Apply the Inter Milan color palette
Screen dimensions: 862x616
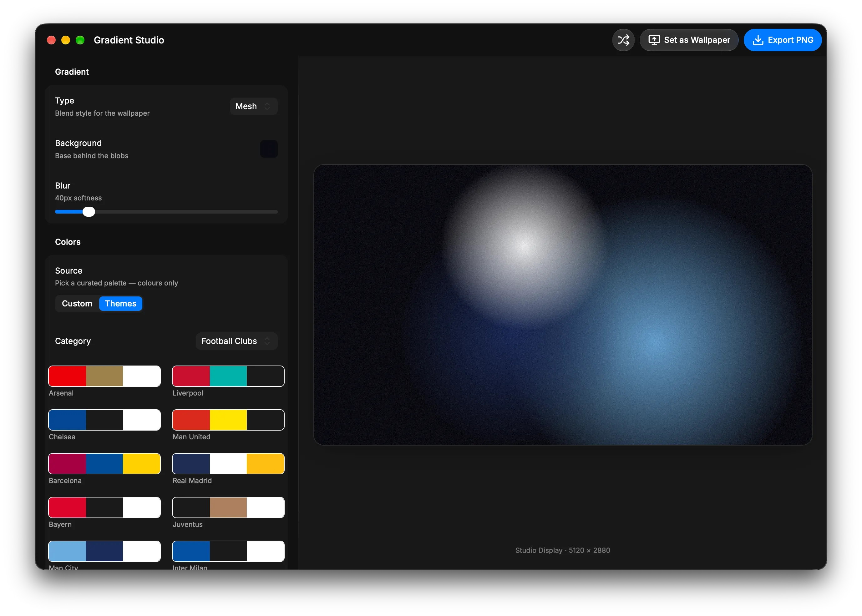click(x=228, y=551)
